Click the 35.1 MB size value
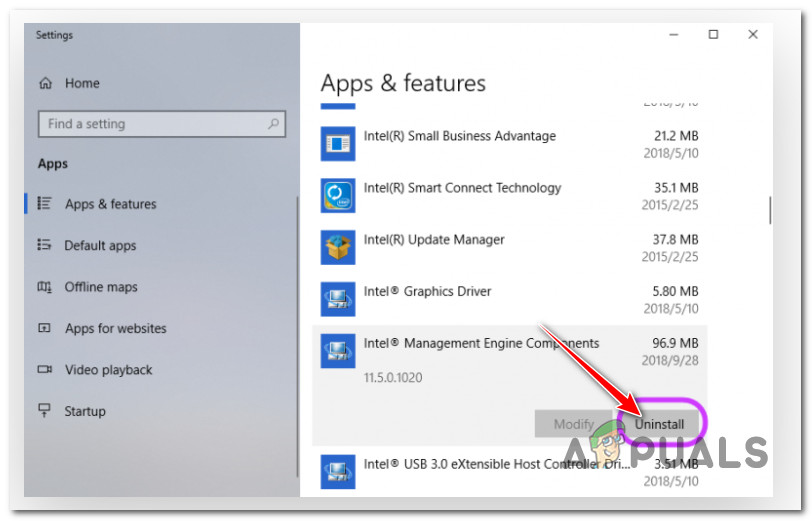This screenshot has width=812, height=521. point(676,187)
